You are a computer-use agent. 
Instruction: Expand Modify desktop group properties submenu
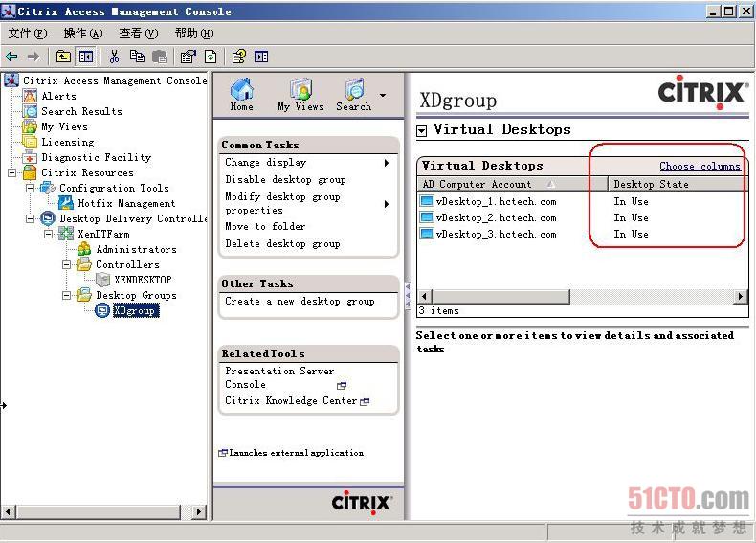pos(387,204)
